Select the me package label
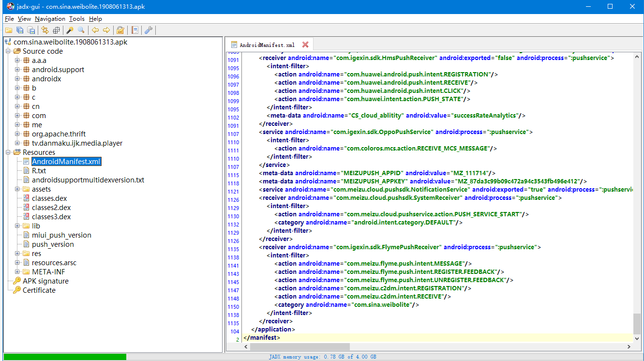The width and height of the screenshot is (644, 361). (x=37, y=125)
